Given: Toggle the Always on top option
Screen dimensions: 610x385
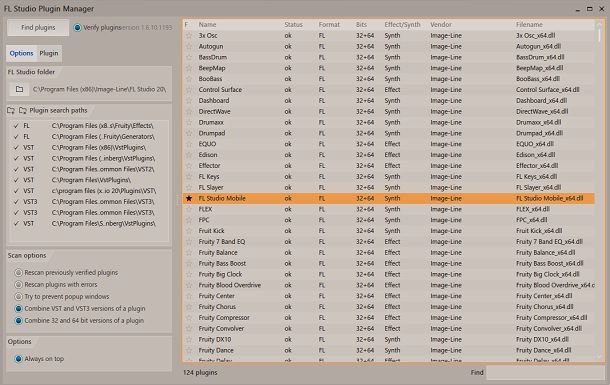Looking at the screenshot, I should tap(18, 359).
